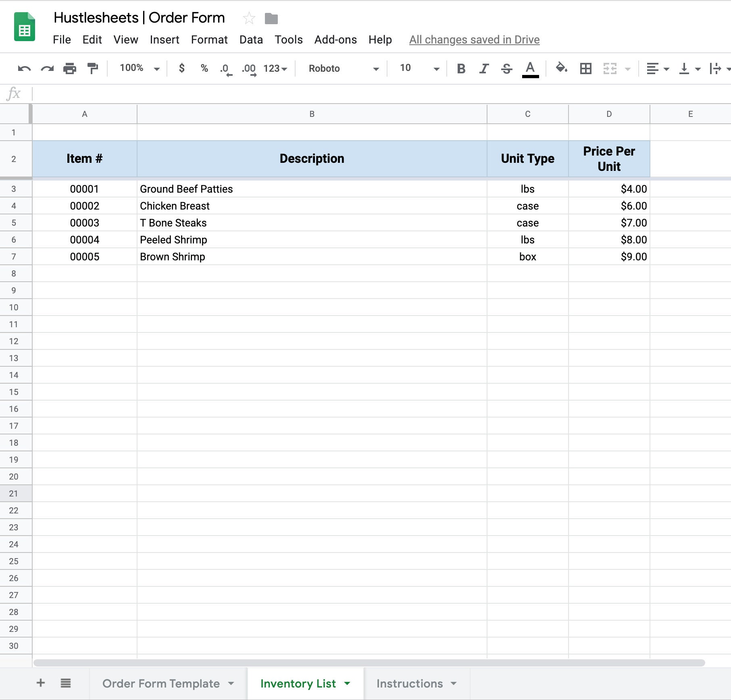Decrease decimal places icon
Image resolution: width=731 pixels, height=700 pixels.
226,69
